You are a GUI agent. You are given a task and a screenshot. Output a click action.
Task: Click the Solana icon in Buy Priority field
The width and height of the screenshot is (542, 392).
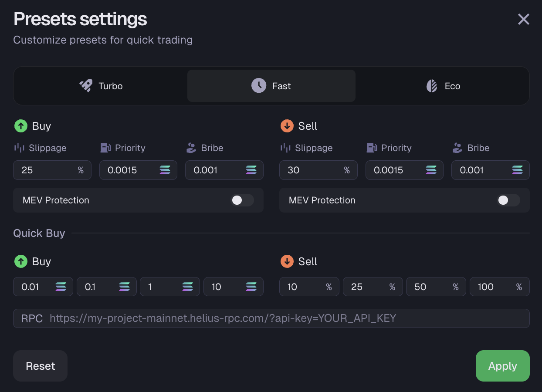[x=165, y=170]
